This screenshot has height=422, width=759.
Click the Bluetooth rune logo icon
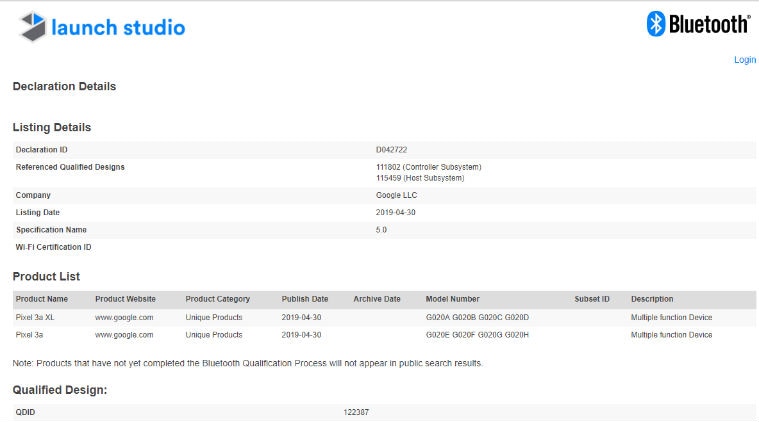656,24
